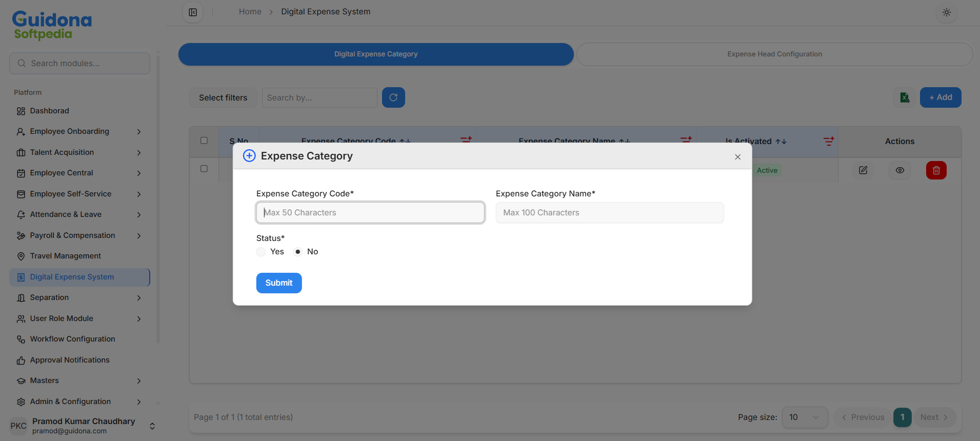Expand Attendance & Leave chevron

click(x=139, y=215)
